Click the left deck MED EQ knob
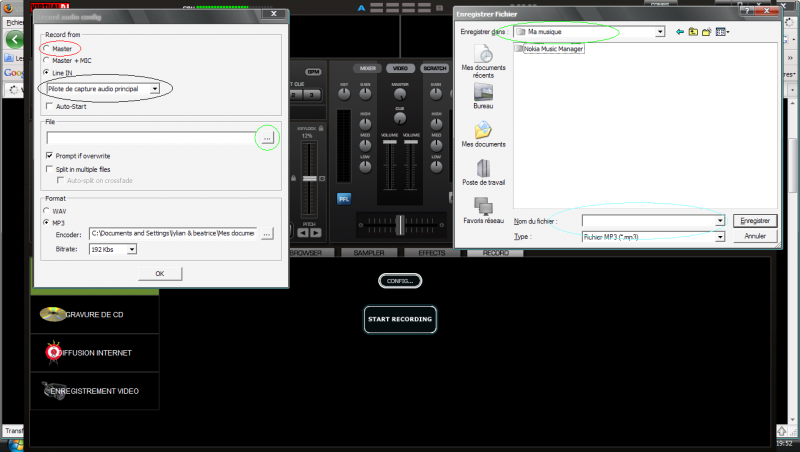 pos(365,145)
